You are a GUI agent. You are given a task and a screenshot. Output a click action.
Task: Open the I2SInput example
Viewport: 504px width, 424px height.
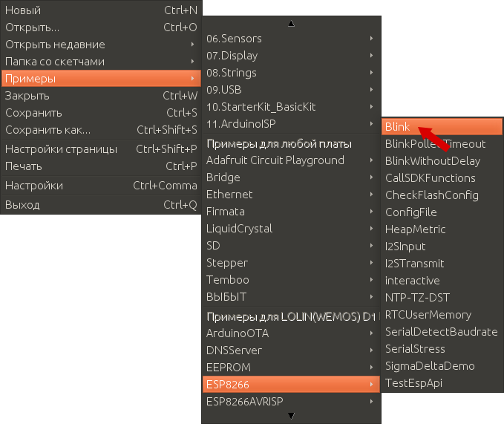(442, 246)
